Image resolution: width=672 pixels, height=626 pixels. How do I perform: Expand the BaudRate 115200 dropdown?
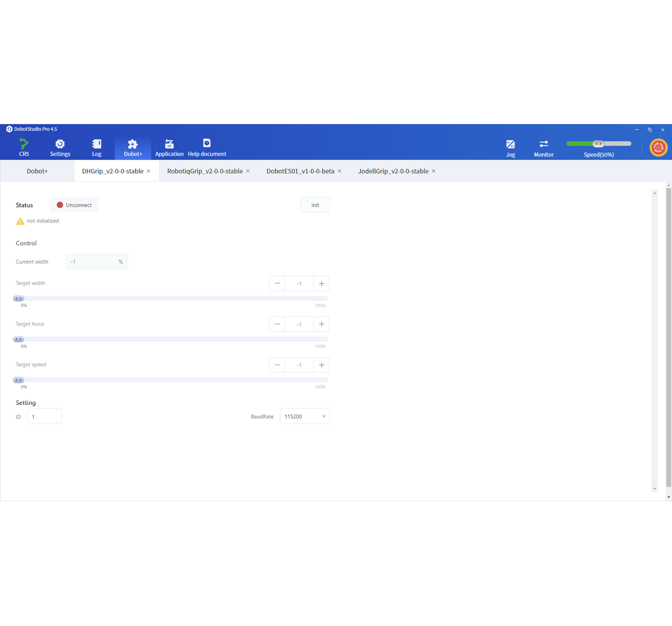tap(305, 416)
